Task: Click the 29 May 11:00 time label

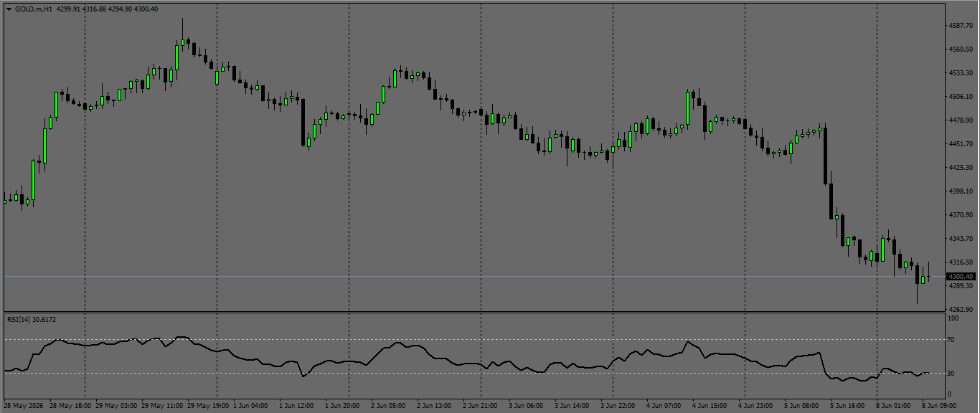Action: 162,406
